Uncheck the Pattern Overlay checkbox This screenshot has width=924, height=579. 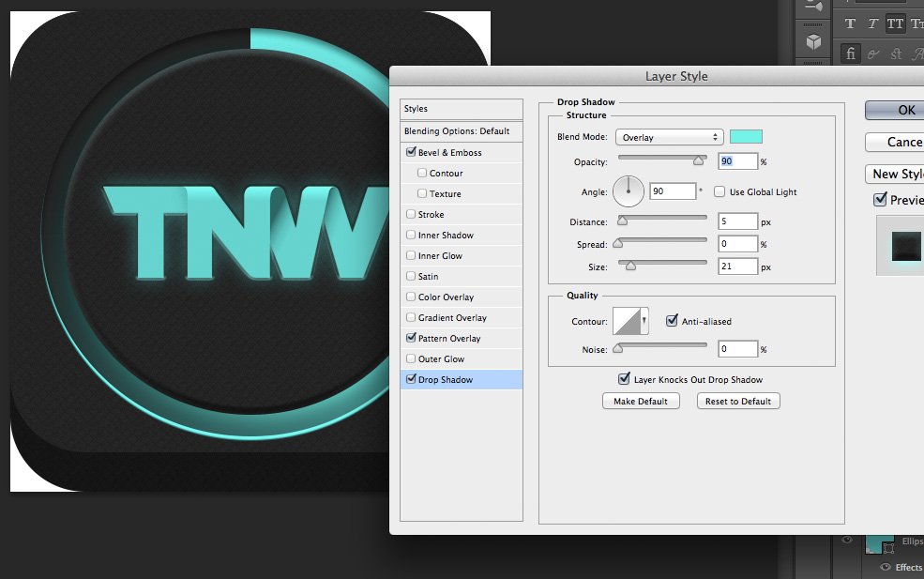(x=411, y=338)
